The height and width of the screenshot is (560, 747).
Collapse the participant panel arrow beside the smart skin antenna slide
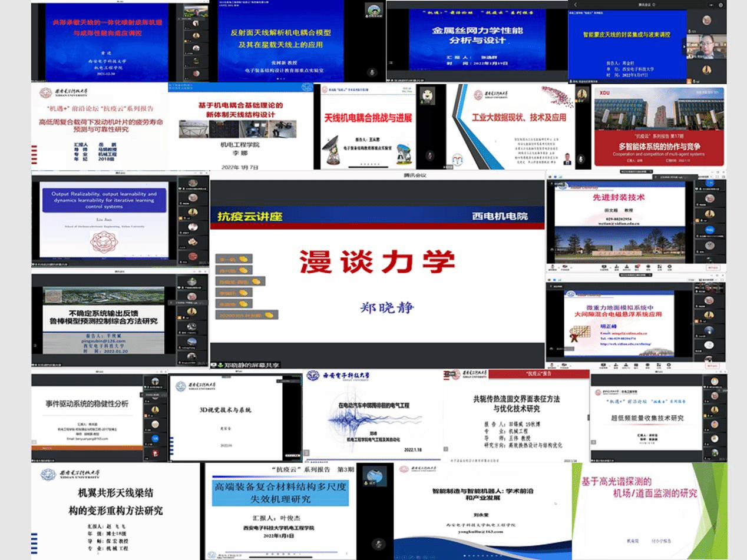click(x=684, y=46)
